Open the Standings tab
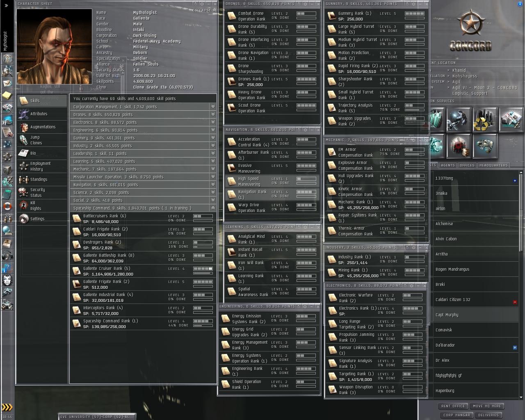 (x=42, y=180)
